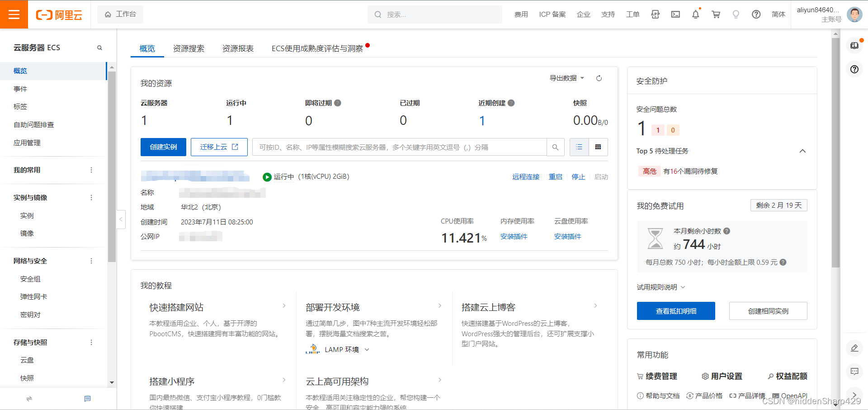Viewport: 868px width, 410px height.
Task: Click the 近期创建 info tooltip icon
Action: pyautogui.click(x=511, y=103)
